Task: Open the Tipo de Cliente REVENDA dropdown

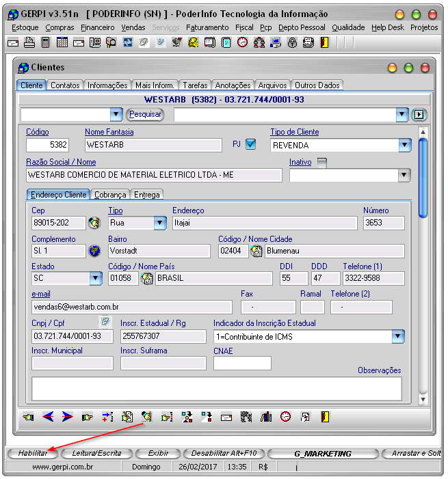Action: point(405,145)
